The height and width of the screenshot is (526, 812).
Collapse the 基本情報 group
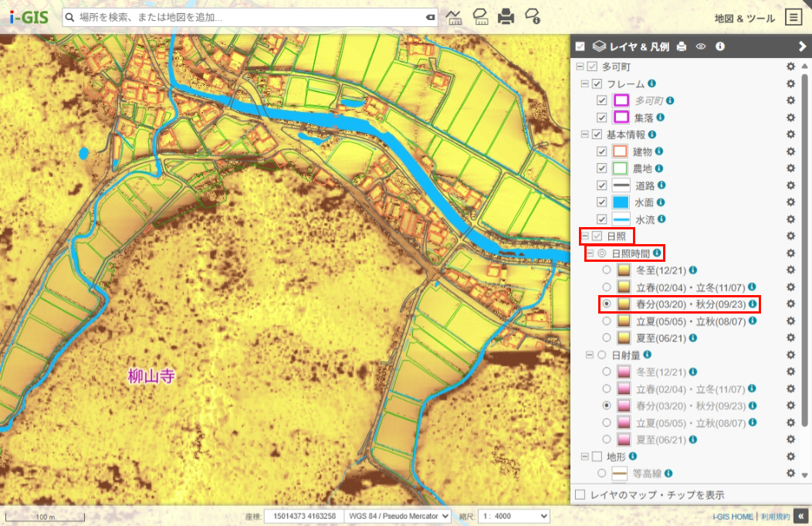[x=584, y=134]
